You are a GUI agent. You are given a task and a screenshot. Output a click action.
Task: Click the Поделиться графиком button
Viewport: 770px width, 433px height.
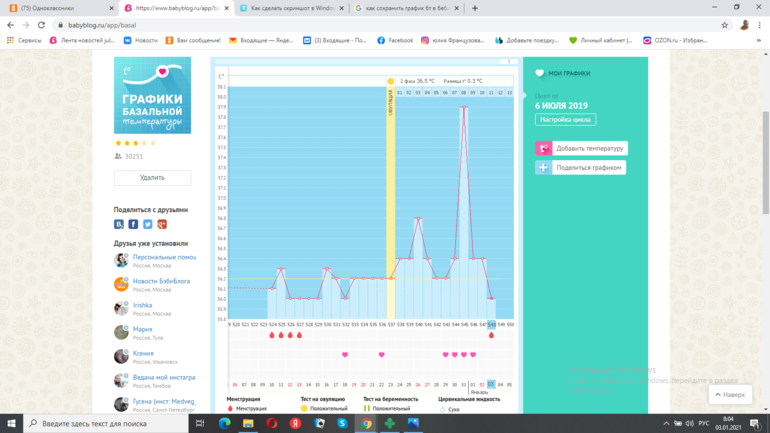pyautogui.click(x=581, y=168)
